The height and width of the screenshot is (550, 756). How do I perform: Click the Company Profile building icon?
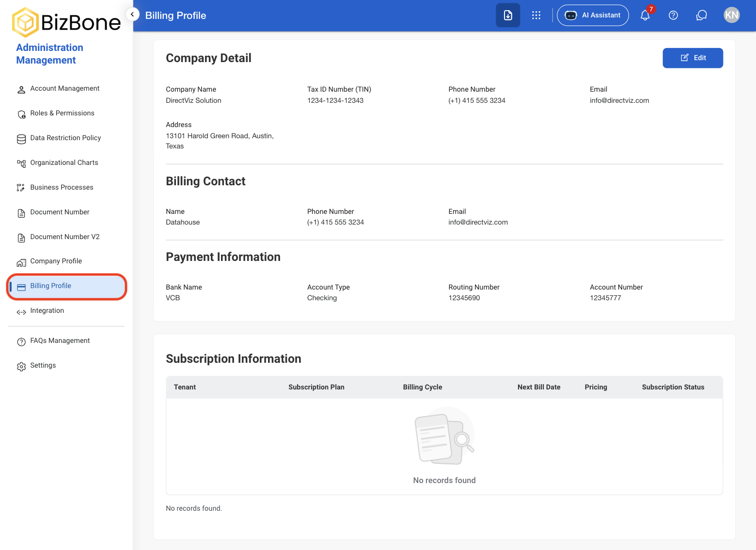click(21, 263)
